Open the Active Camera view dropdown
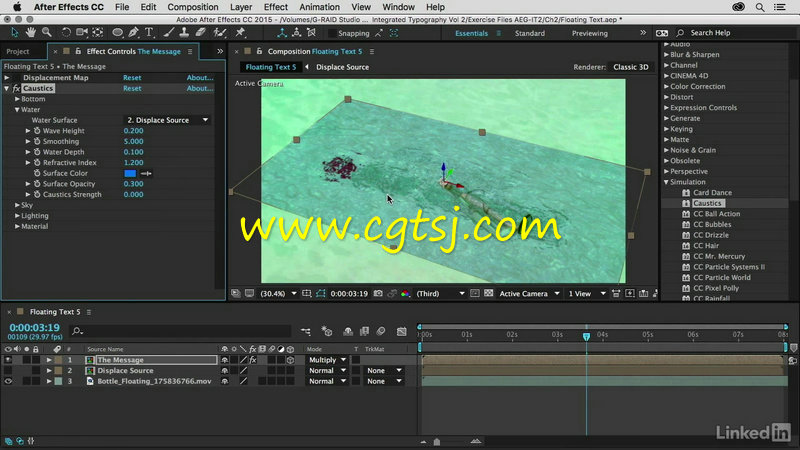This screenshot has width=800, height=450. click(529, 293)
